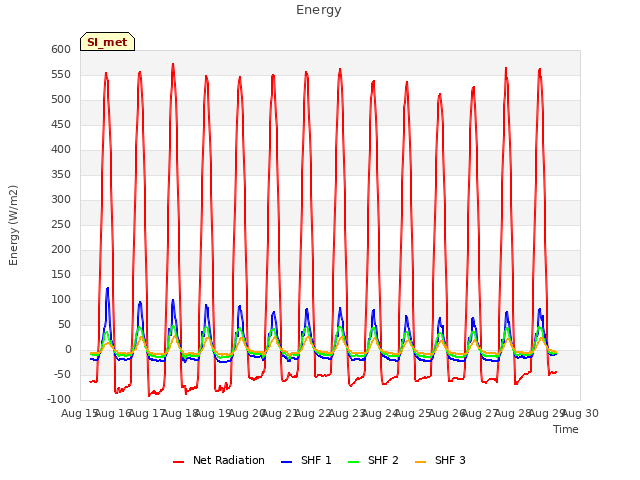Click the Aug 24 x-axis date label
The width and height of the screenshot is (640, 480).
[x=380, y=413]
